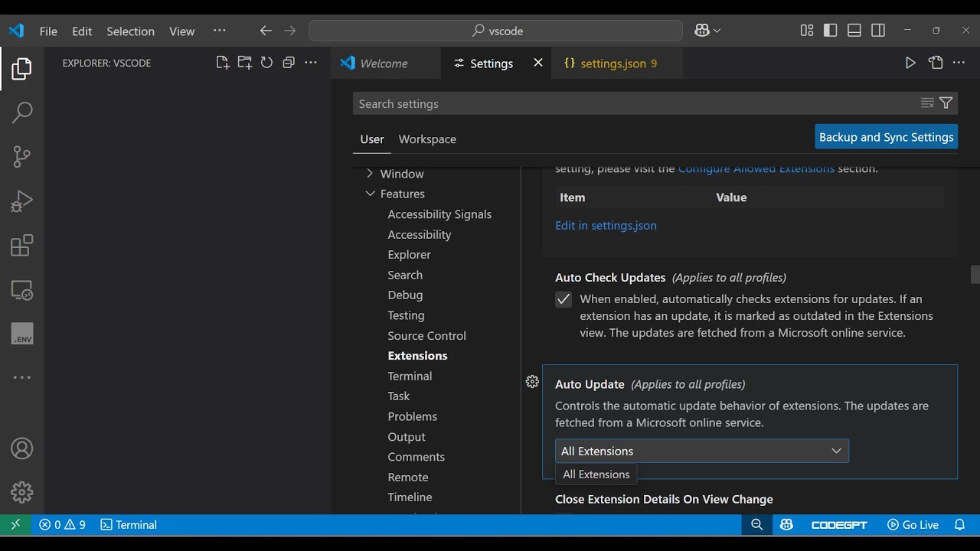Click the settings editor scrollbar thumb
980x551 pixels.
[975, 274]
